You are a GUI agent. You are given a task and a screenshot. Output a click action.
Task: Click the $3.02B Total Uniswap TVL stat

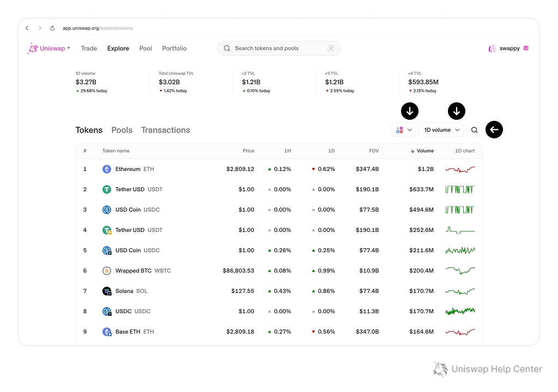pos(169,82)
